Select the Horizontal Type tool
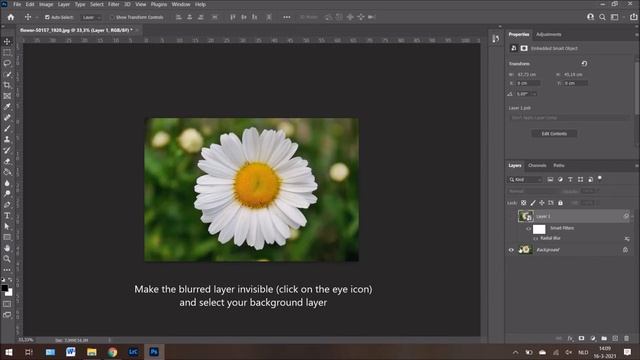 click(x=7, y=216)
